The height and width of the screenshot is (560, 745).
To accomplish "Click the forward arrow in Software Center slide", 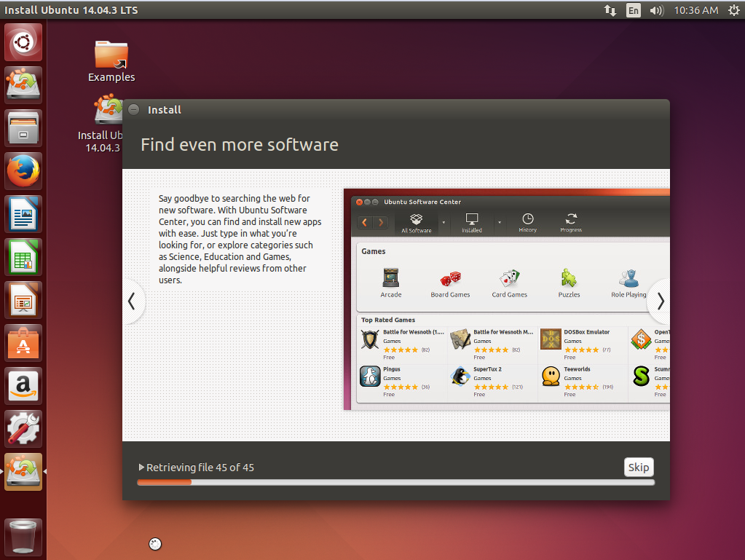I will pos(381,222).
